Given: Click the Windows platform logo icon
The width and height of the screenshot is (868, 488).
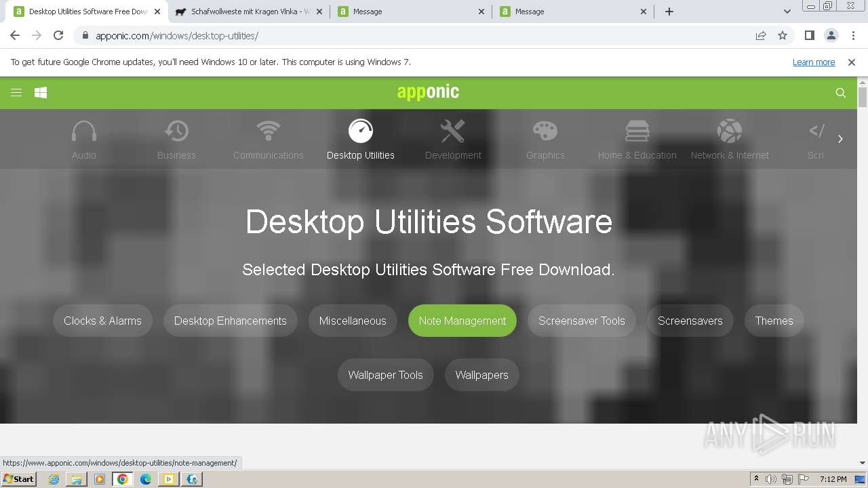Looking at the screenshot, I should tap(41, 93).
